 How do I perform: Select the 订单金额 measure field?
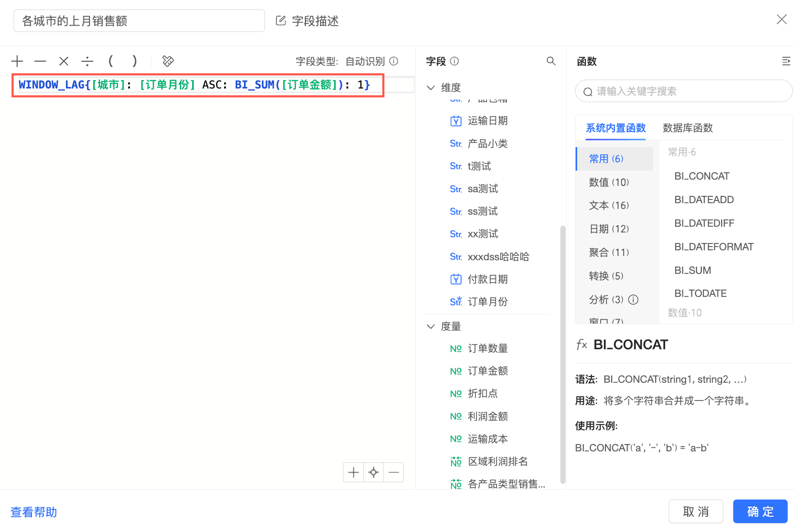[x=488, y=371]
